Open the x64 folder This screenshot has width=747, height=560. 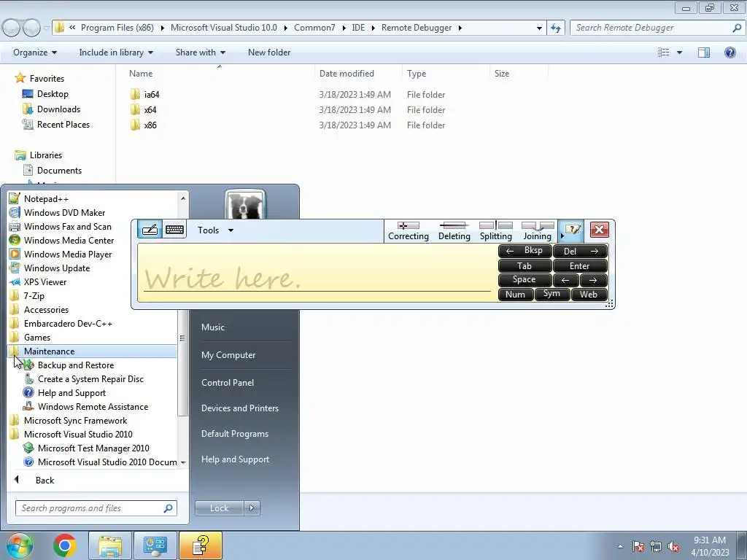[150, 109]
